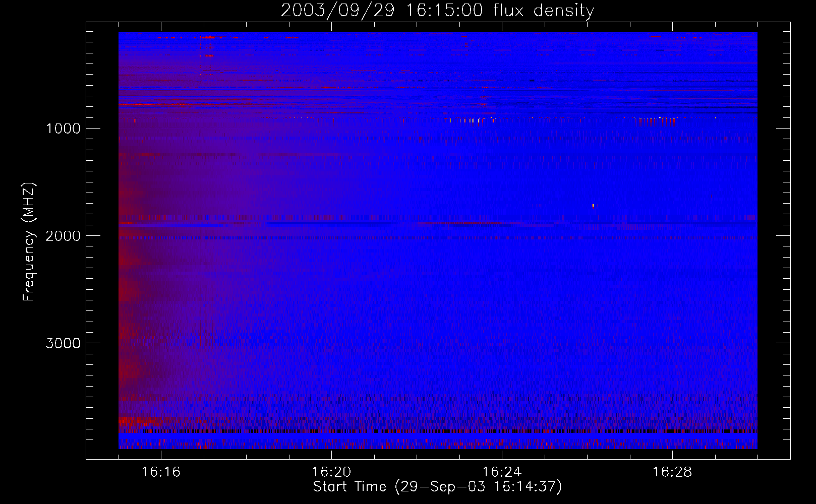This screenshot has width=816, height=504.
Task: Click the 2000 frequency tick label
Action: [x=63, y=236]
